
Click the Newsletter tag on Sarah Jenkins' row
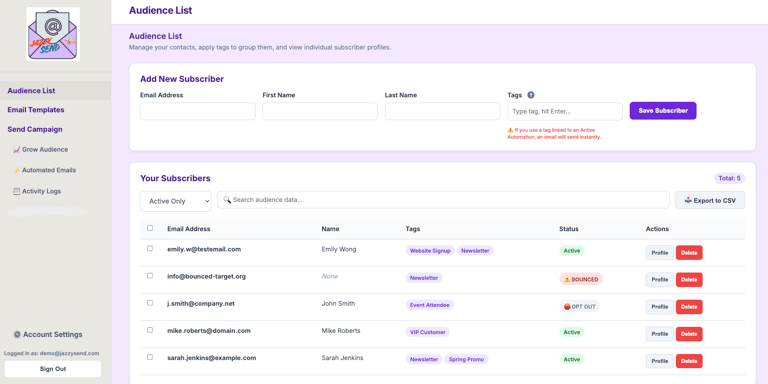tap(424, 359)
